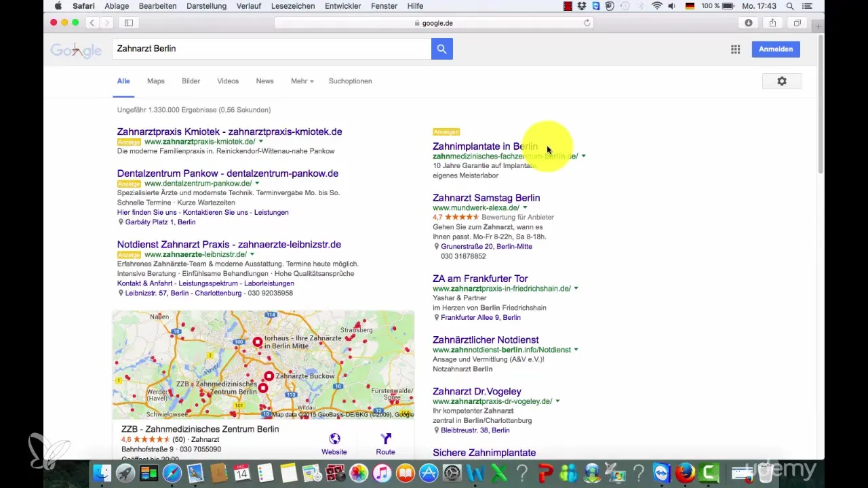Open Route for ZZB Zahnmedizinisches Zentrum
Viewport: 868px width, 488px height.
[385, 445]
